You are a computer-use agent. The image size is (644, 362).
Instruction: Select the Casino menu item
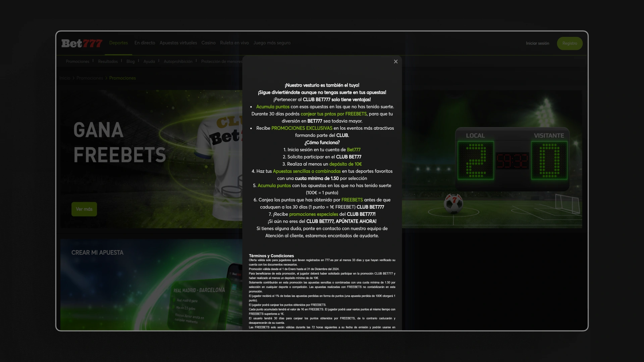click(x=208, y=43)
